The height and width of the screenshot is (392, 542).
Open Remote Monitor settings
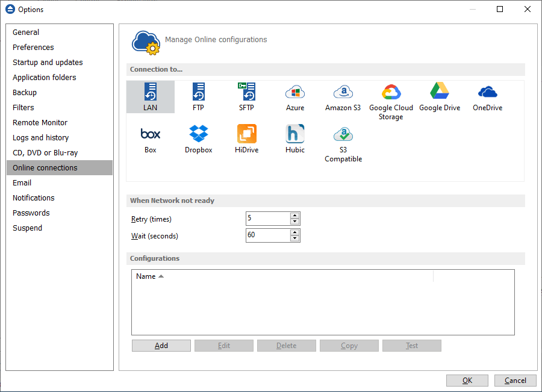coord(60,122)
